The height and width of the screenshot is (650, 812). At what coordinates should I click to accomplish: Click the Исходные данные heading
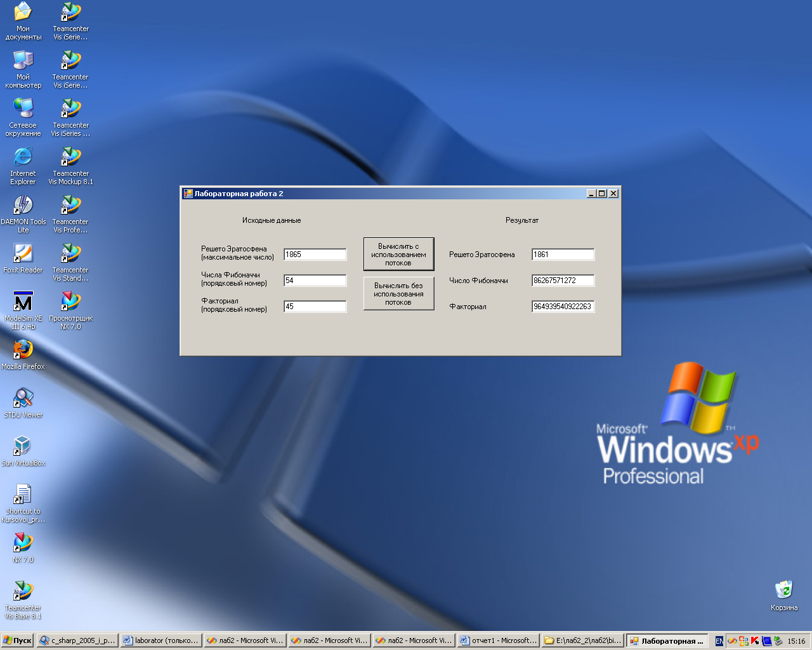(272, 220)
